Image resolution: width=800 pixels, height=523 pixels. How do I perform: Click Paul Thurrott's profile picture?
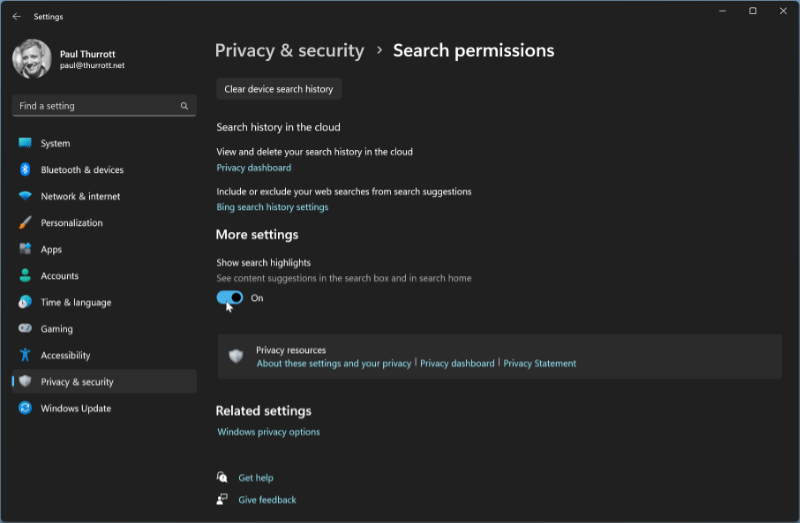32,59
